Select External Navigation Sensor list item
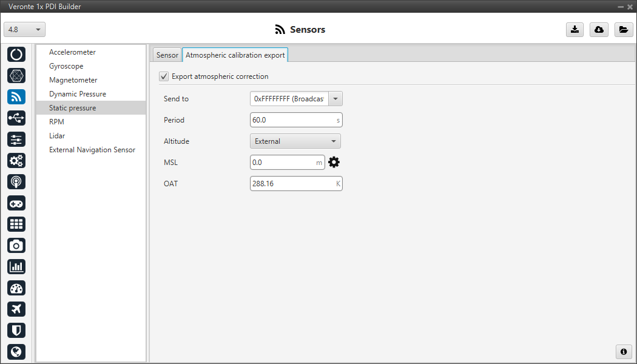This screenshot has width=637, height=364. 92,149
